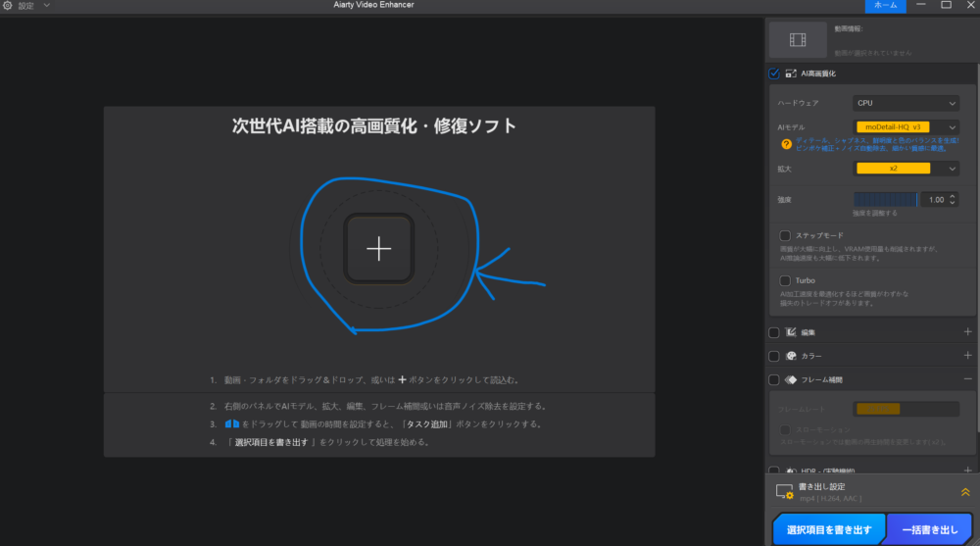Enable the Turbo checkbox
The image size is (980, 546).
[785, 280]
